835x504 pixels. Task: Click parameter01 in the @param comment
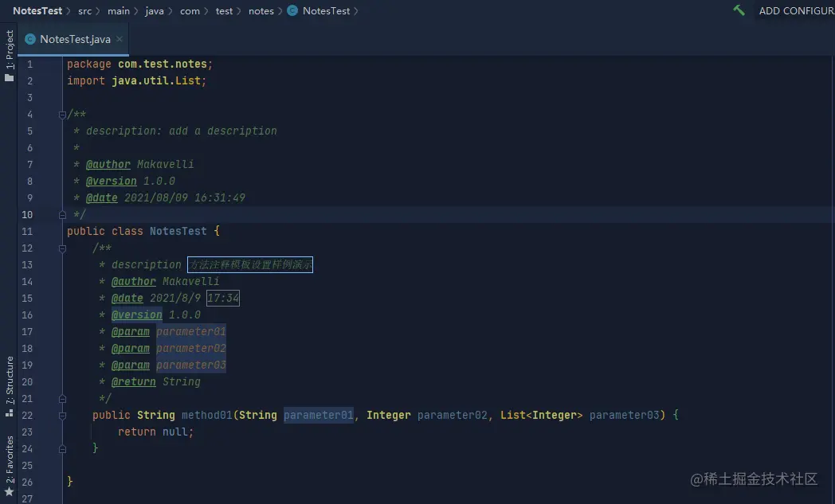(x=191, y=331)
